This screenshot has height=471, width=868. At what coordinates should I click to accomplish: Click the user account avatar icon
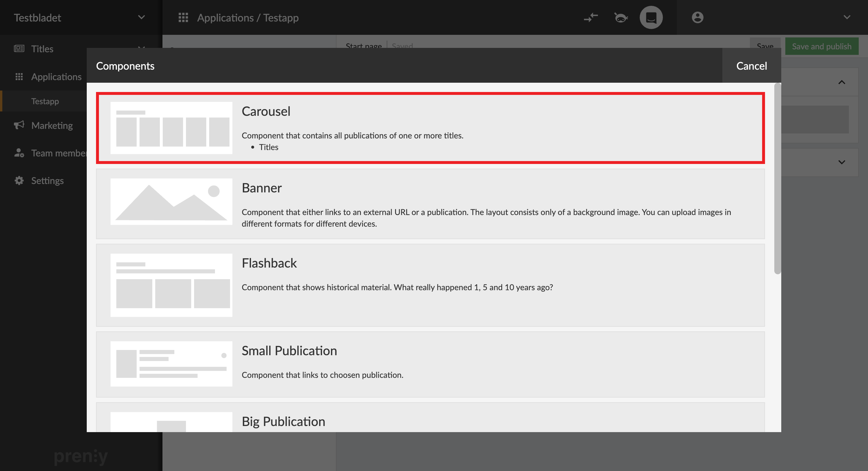point(697,17)
